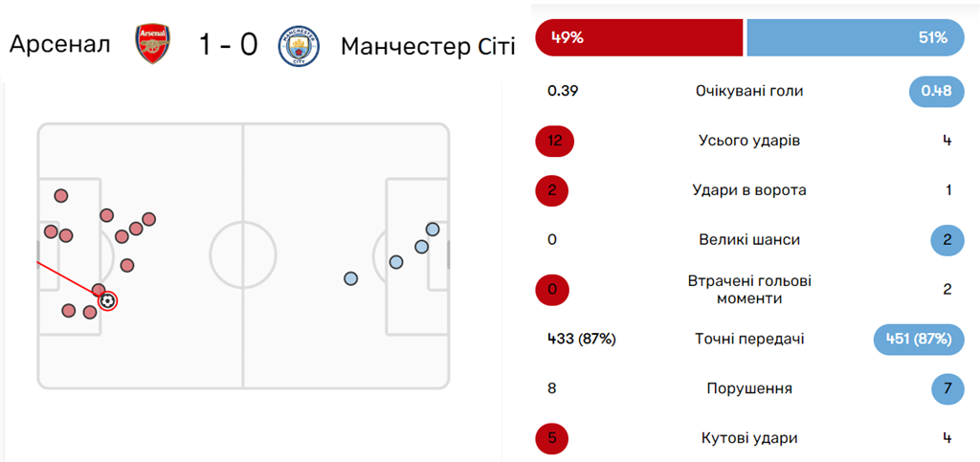Click the Кутові удари stat label
The image size is (980, 462).
click(x=749, y=438)
